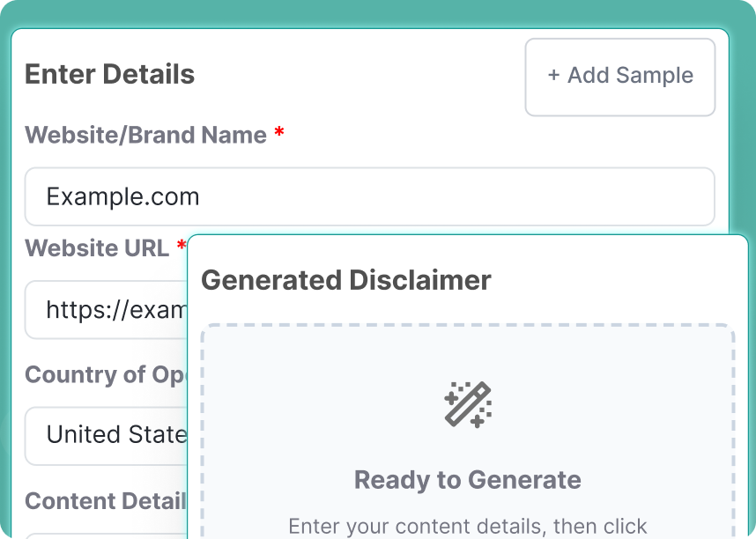
Task: Click the Website/Brand Name input containing Example.com
Action: [368, 196]
